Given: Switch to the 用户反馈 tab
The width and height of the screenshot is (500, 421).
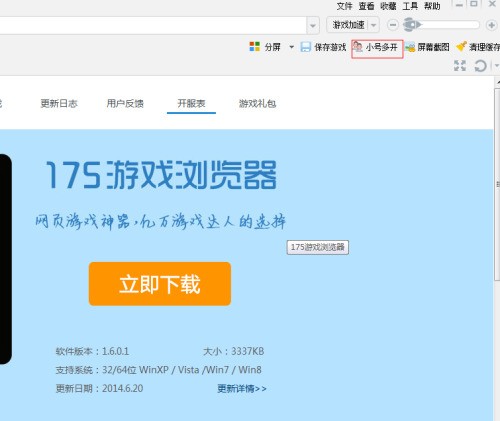Looking at the screenshot, I should pyautogui.click(x=125, y=103).
